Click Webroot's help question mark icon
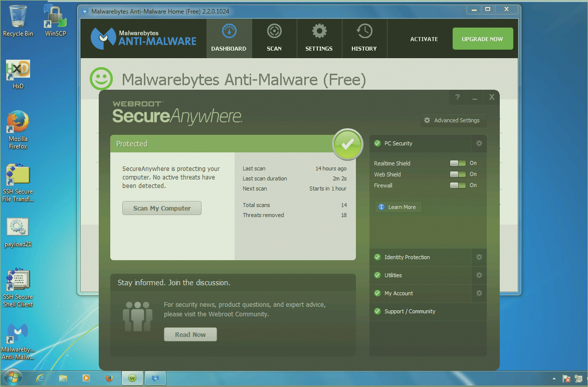Screen dimensions: 588x387 pyautogui.click(x=457, y=98)
